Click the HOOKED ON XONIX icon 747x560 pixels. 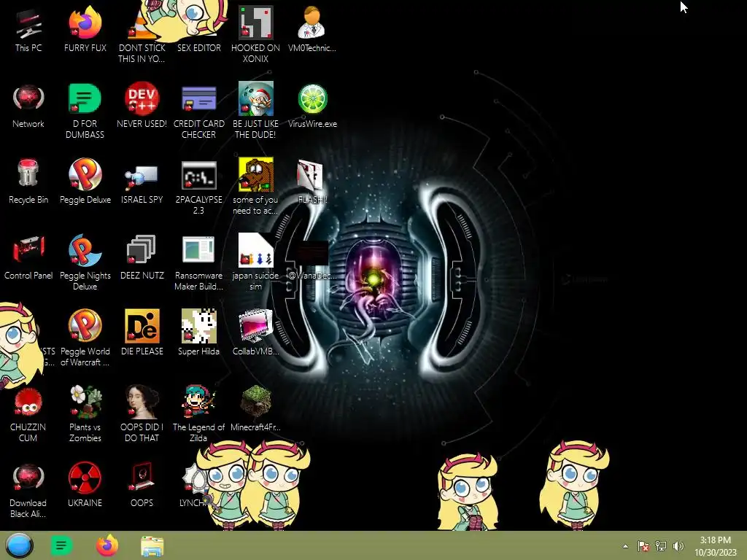255,34
